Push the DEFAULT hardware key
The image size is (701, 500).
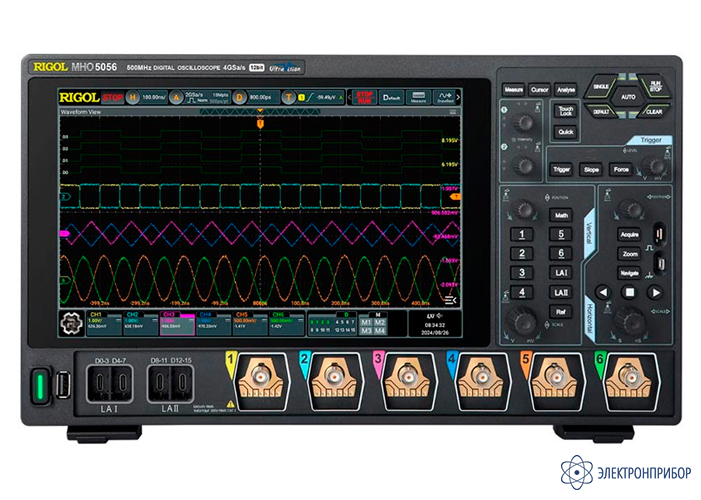point(602,111)
